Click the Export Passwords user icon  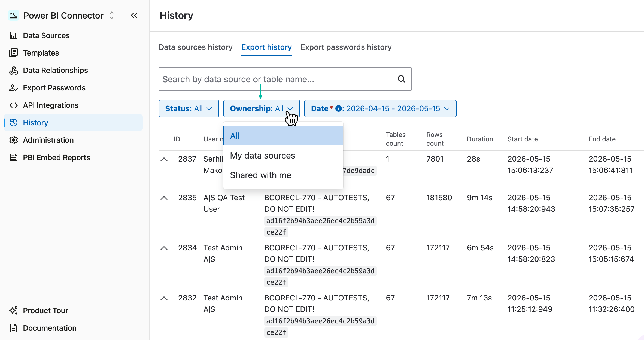pos(14,88)
